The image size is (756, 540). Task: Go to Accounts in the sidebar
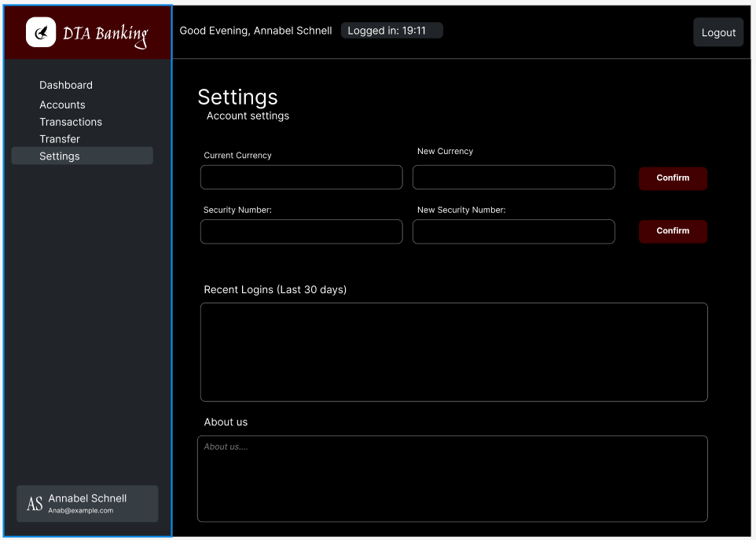click(62, 105)
